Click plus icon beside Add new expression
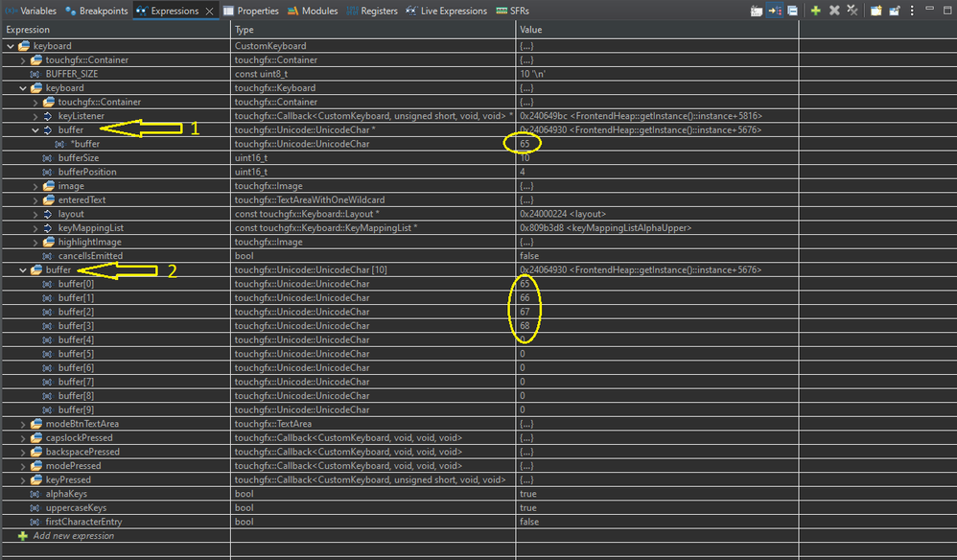Image resolution: width=957 pixels, height=560 pixels. (23, 536)
